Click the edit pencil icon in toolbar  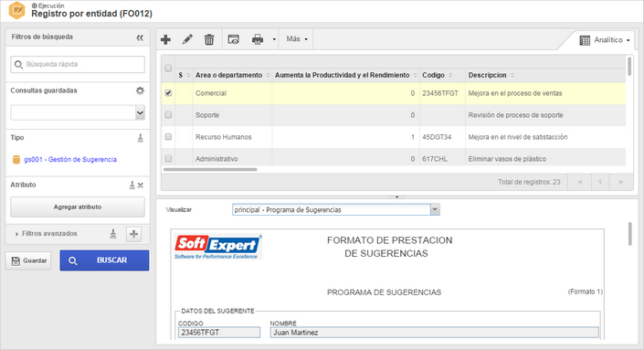pos(187,39)
